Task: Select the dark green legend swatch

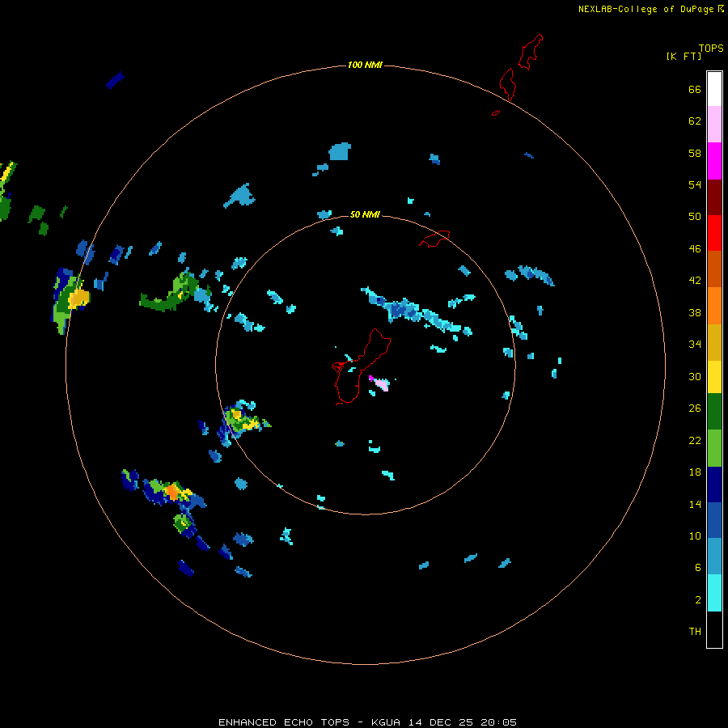Action: 714,412
